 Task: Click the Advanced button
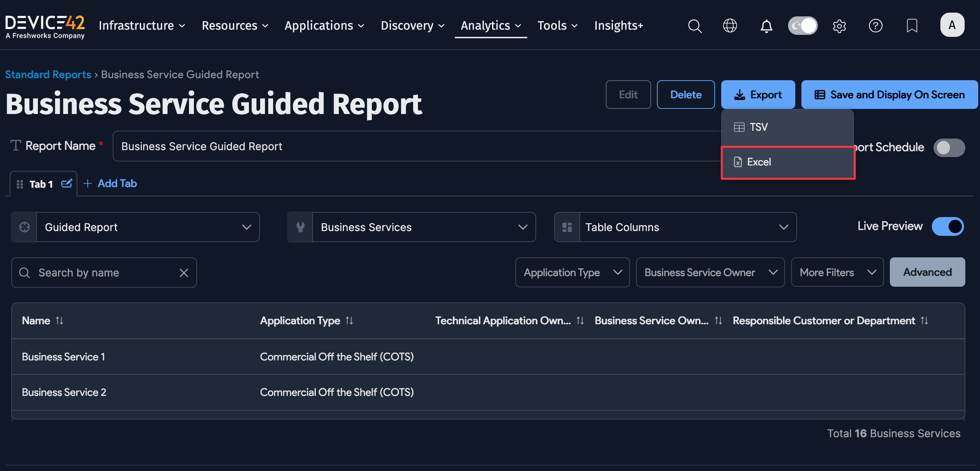coord(927,272)
